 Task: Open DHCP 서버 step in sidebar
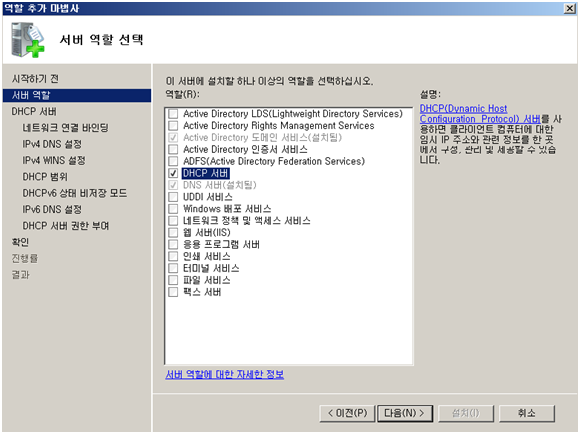coord(34,111)
